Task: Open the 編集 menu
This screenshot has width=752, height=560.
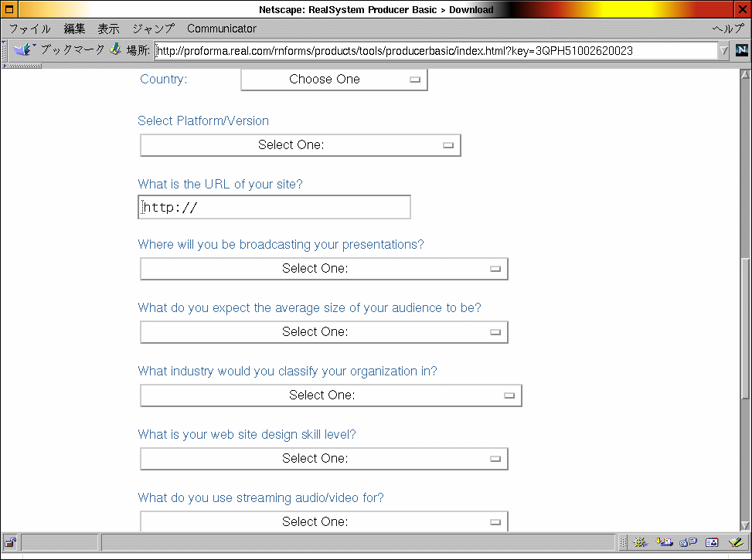Action: [x=74, y=29]
